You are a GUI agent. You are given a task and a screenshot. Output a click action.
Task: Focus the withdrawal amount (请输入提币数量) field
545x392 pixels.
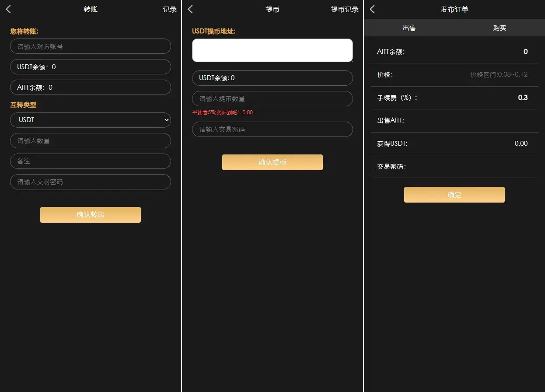[x=272, y=99]
